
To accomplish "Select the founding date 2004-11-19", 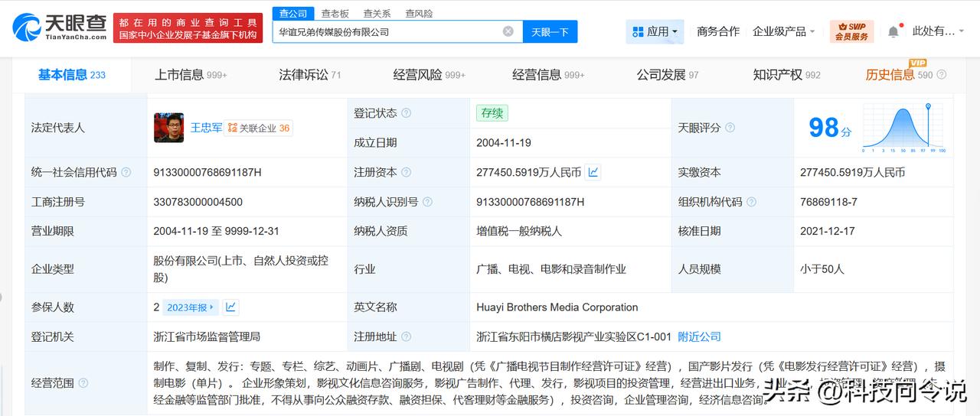I will coord(503,142).
